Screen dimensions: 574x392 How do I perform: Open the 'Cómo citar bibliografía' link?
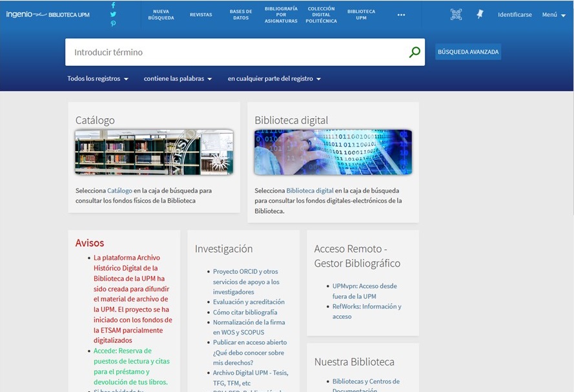coord(245,312)
